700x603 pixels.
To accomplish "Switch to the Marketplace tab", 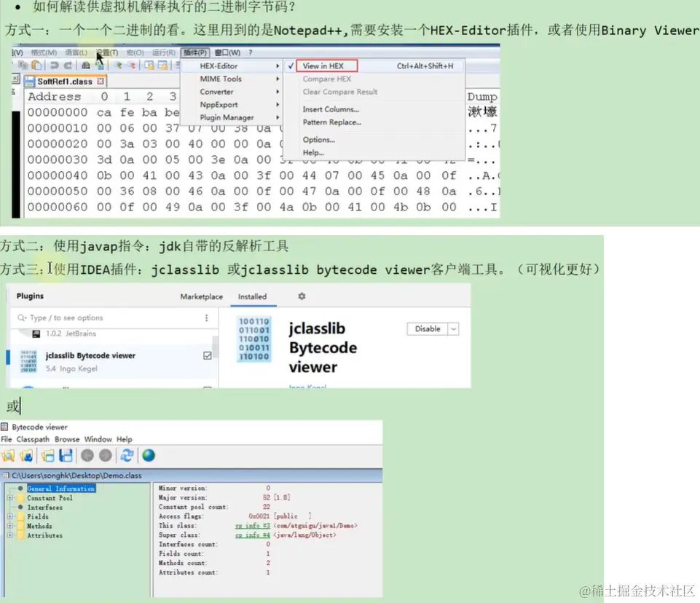I will tap(201, 297).
